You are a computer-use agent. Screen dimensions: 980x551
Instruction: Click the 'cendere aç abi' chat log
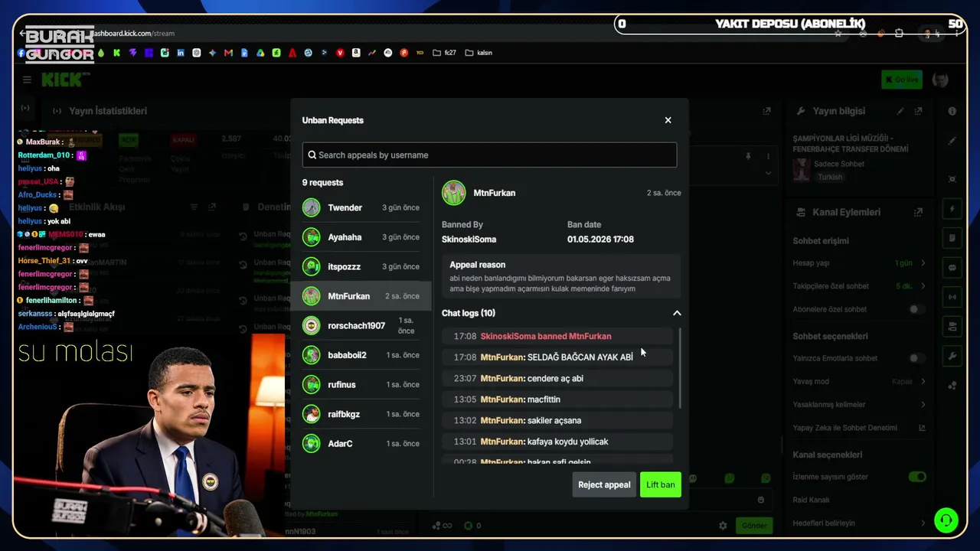tap(557, 378)
